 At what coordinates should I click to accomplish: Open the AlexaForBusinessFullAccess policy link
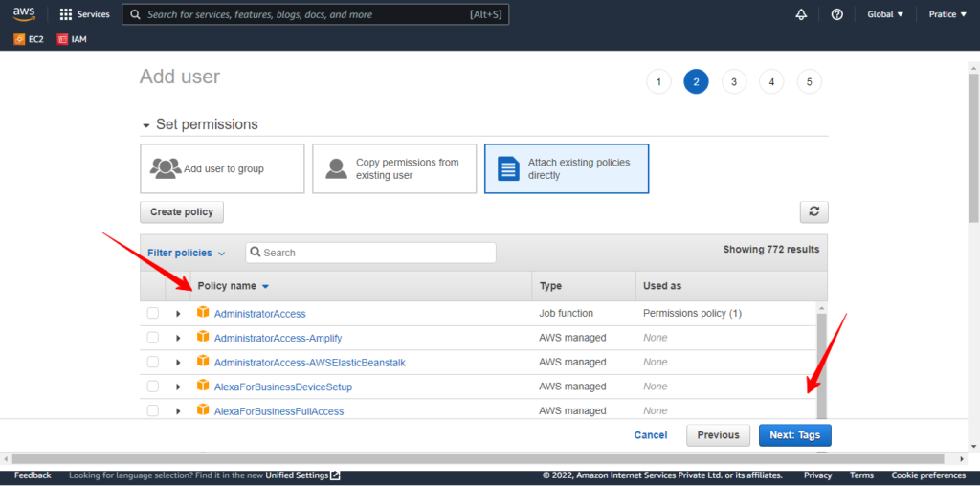pyautogui.click(x=278, y=411)
